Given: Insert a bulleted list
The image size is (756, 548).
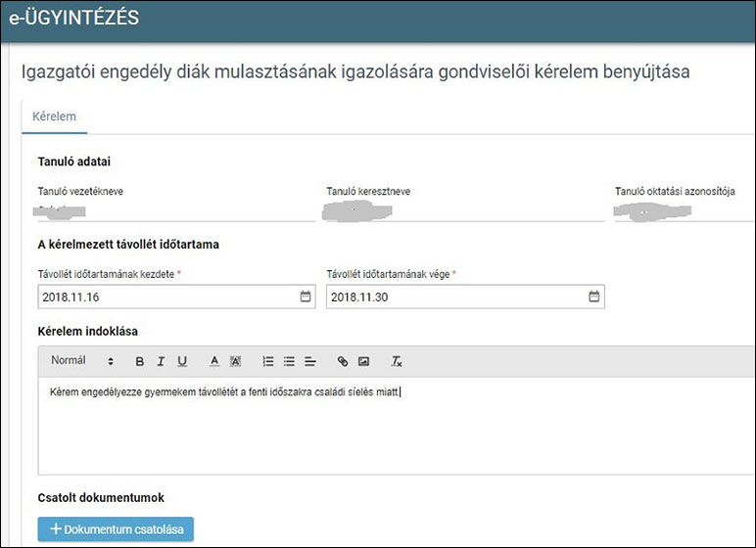Looking at the screenshot, I should click(x=289, y=361).
